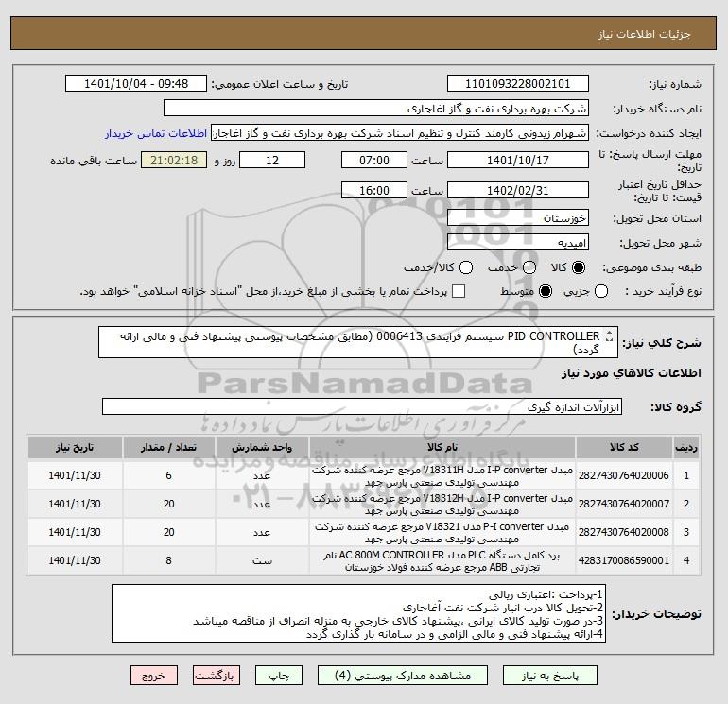Click the 'پاسخ به نیاز' button
This screenshot has height=704, width=728.
[x=549, y=676]
